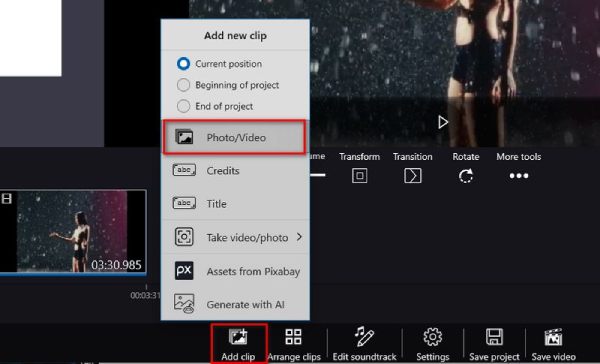The image size is (600, 364).
Task: Select Beginning of project radio option
Action: [183, 85]
